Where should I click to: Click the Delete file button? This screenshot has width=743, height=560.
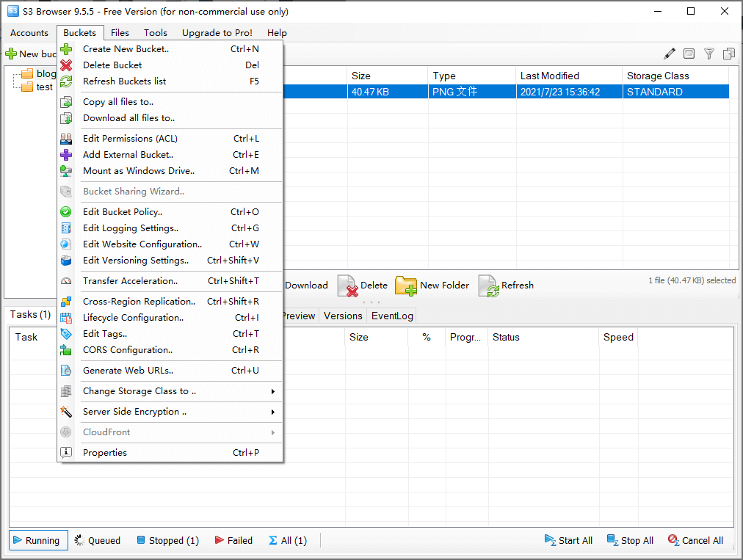pos(363,286)
